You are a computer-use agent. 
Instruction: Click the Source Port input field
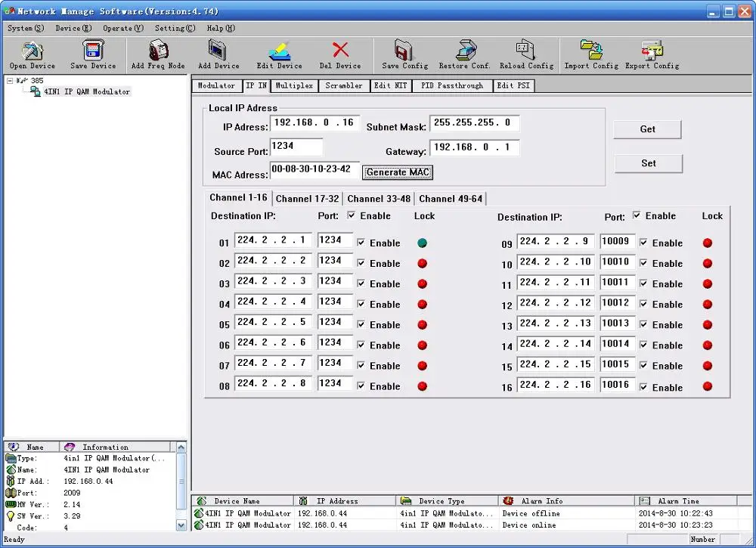tap(296, 147)
